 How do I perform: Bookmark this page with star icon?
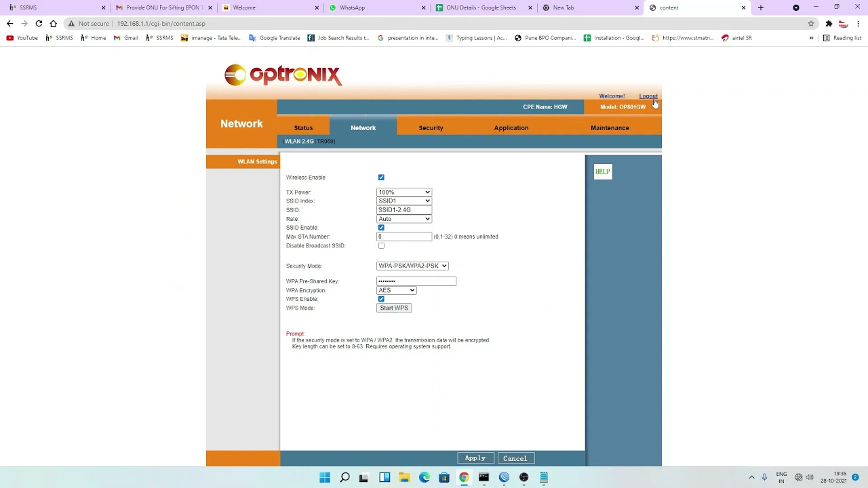810,23
